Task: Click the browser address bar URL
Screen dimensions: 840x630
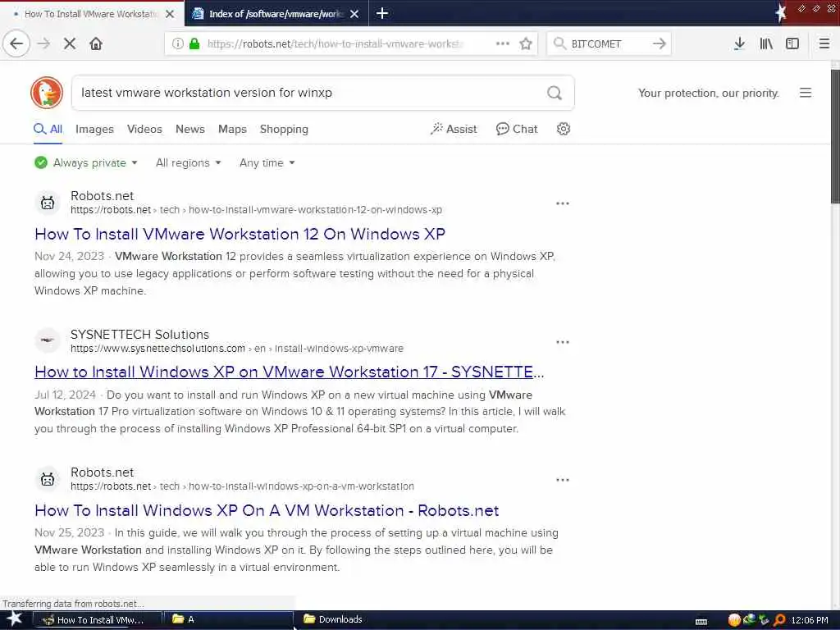Action: (x=336, y=44)
